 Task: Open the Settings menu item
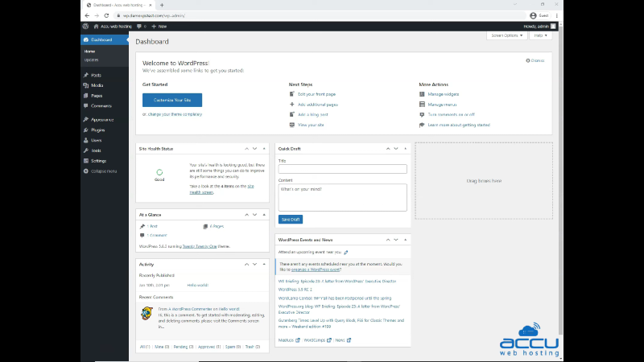click(98, 161)
